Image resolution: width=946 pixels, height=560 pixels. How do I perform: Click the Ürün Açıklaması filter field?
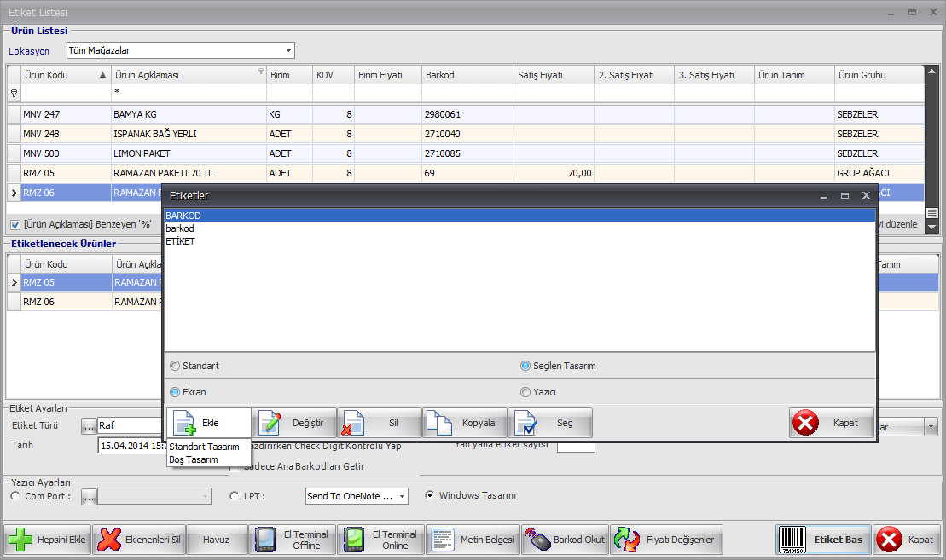[x=189, y=93]
